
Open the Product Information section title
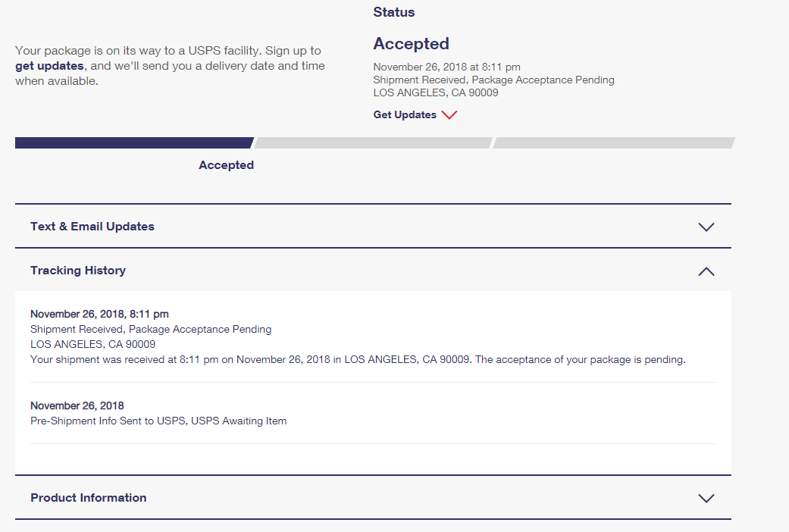click(x=89, y=498)
